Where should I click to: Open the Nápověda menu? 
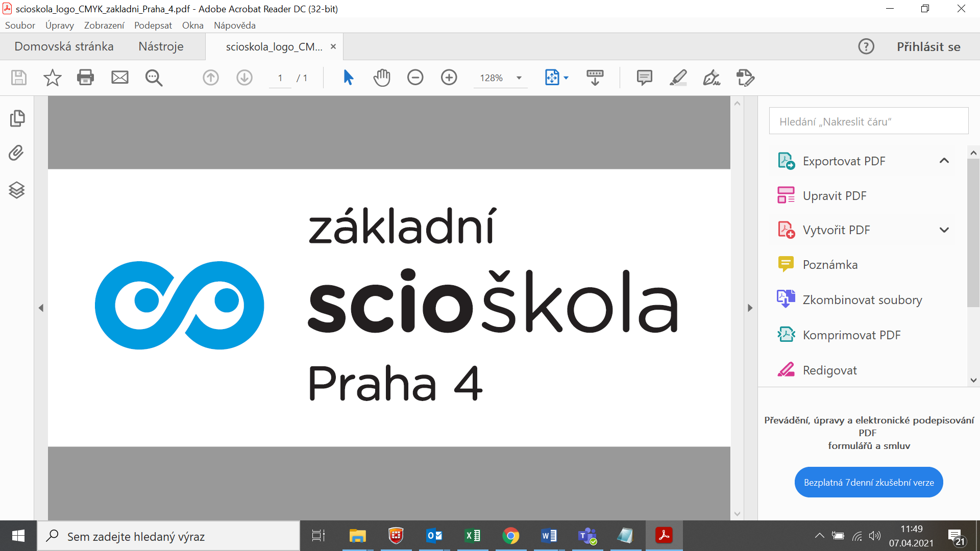[x=235, y=25]
